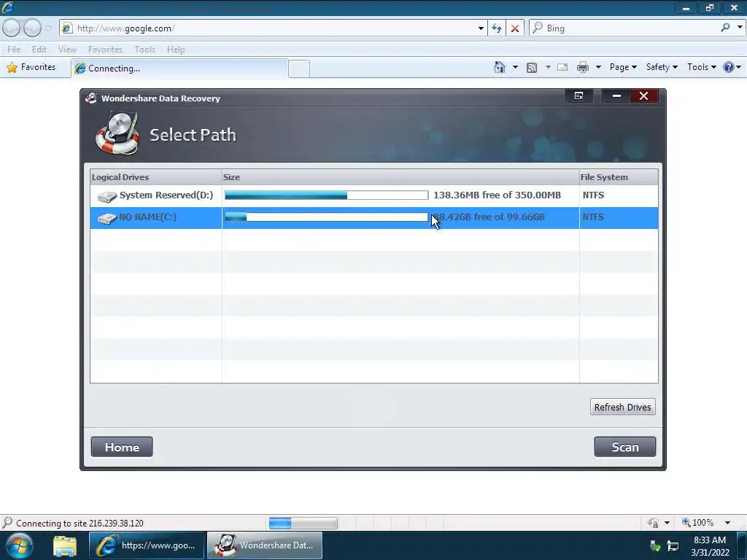Open the Wondershare feedback menu icon

pos(578,96)
